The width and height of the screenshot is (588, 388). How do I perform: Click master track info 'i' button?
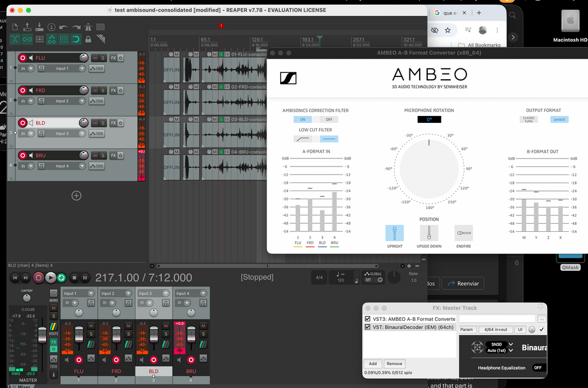pos(53,374)
